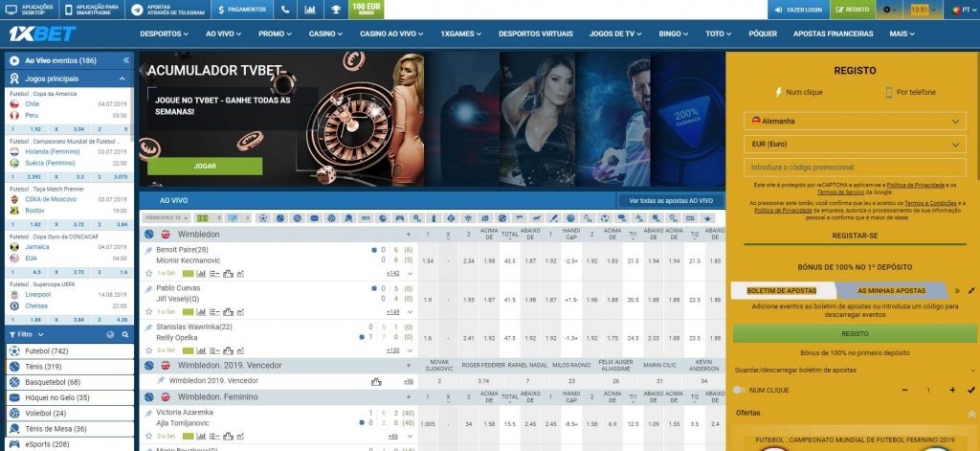980x451 pixels.
Task: Select Futebol (742) in sports list
Action: pos(69,351)
